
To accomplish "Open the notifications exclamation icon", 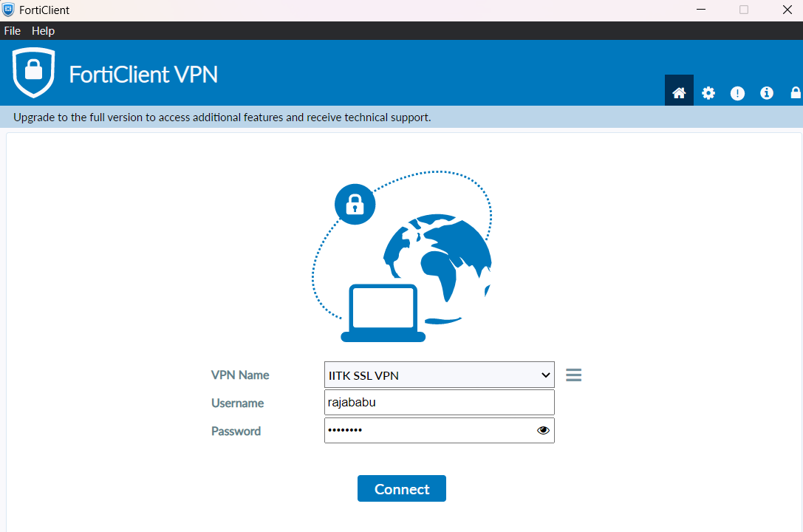I will coord(737,93).
